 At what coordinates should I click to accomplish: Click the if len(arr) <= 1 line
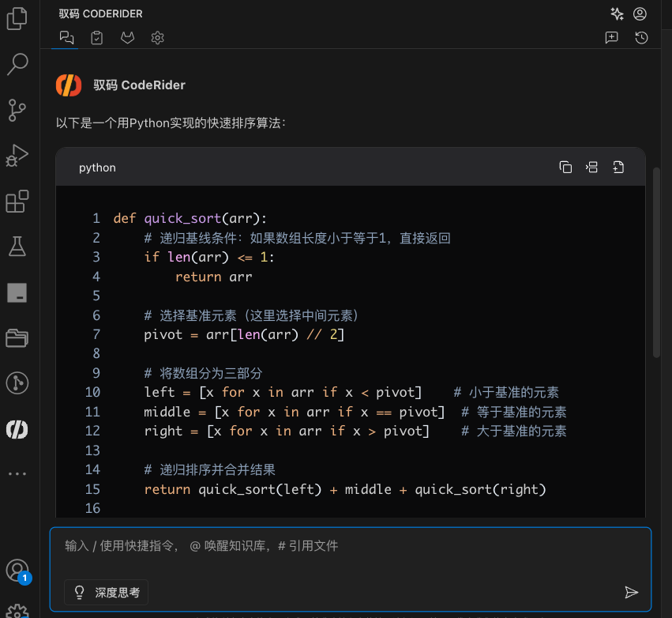[209, 258]
